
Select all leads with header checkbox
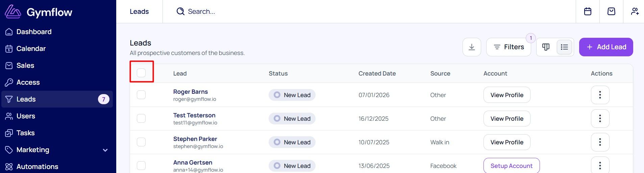[x=141, y=73]
